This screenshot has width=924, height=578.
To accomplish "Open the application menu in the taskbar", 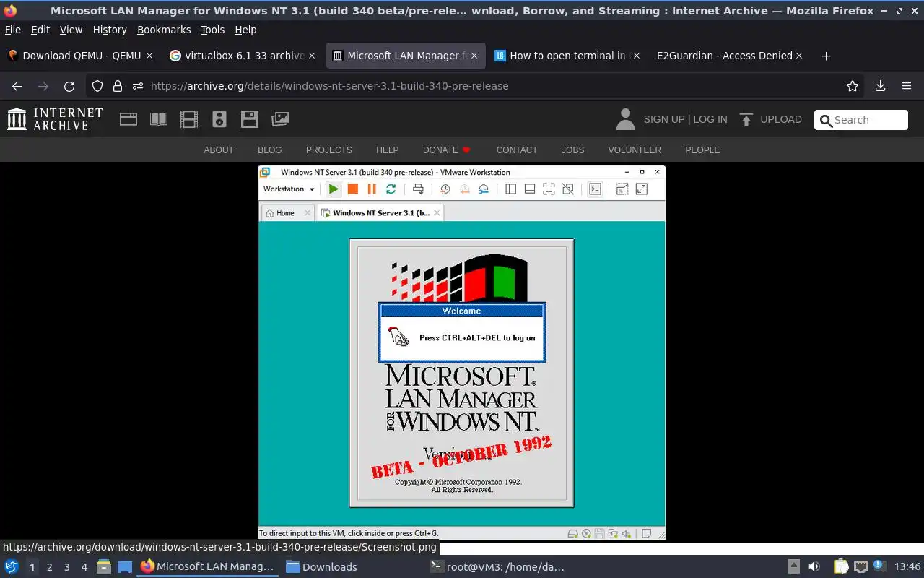I will 12,566.
